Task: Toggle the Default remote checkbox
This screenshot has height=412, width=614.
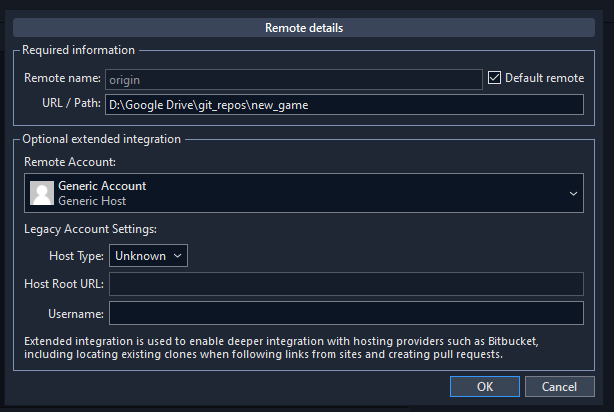Action: click(x=494, y=78)
